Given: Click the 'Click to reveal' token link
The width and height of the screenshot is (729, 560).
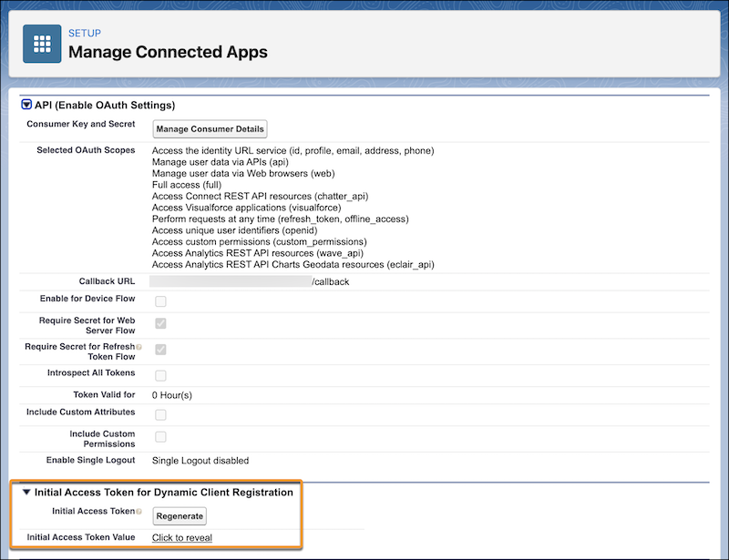Looking at the screenshot, I should click(182, 538).
